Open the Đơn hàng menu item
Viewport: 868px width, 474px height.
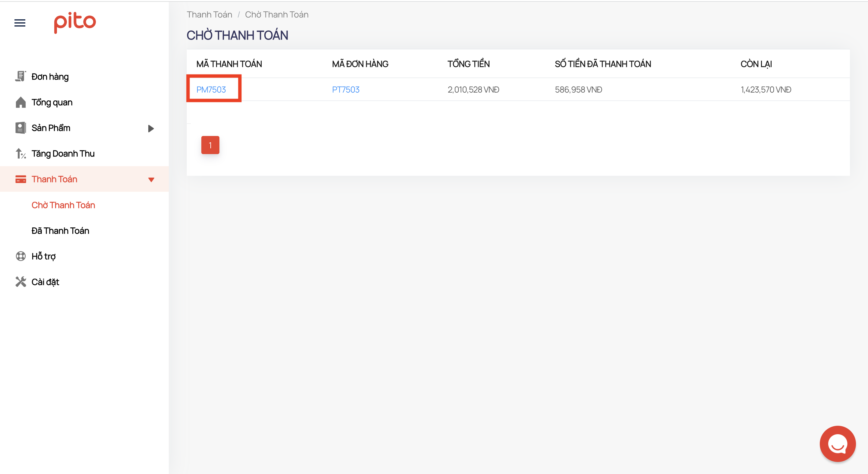point(50,77)
